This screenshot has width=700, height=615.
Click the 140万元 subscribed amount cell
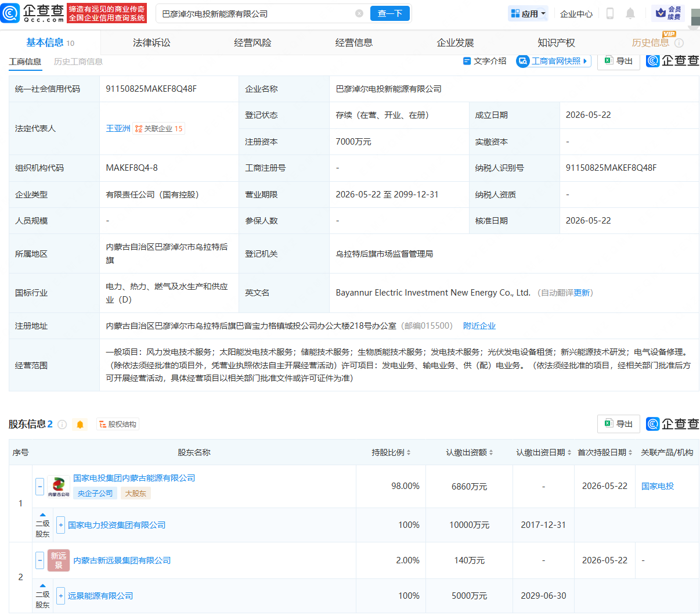[470, 560]
